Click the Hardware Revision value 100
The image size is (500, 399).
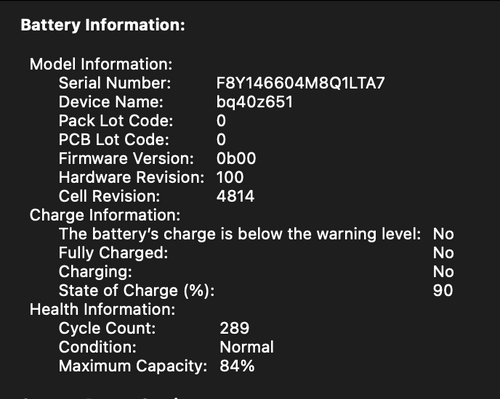230,177
